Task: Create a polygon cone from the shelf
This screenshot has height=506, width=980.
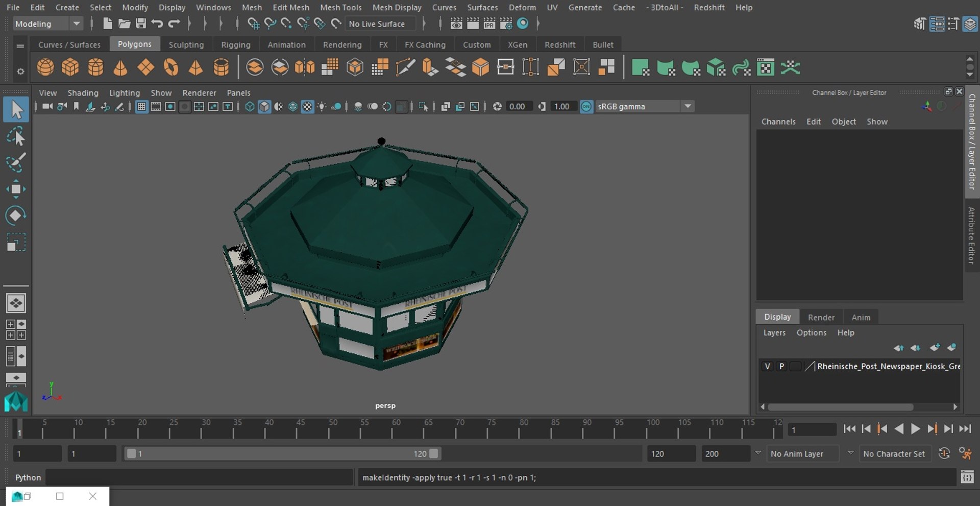Action: 120,67
